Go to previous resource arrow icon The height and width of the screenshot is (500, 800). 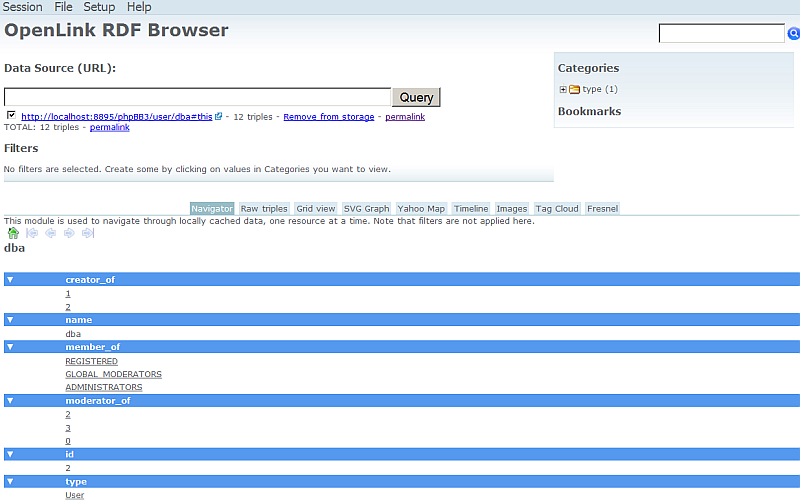point(50,233)
